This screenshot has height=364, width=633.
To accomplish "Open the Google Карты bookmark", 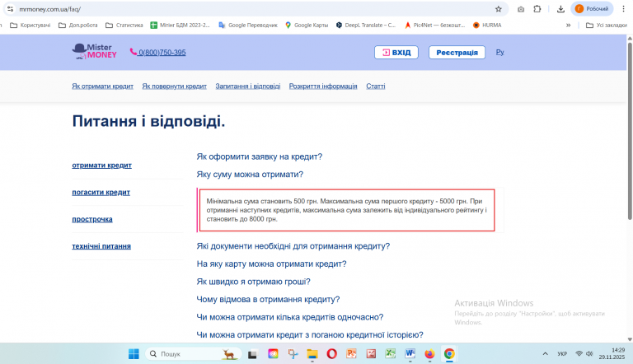I will pyautogui.click(x=307, y=25).
